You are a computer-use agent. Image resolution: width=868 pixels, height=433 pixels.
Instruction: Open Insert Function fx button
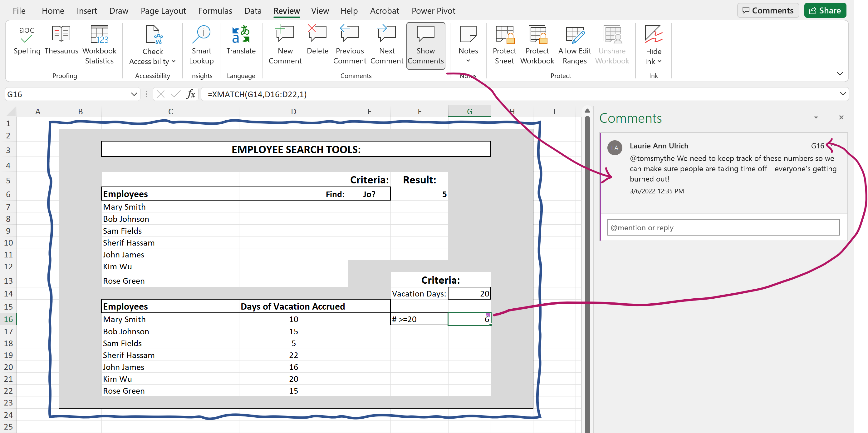(191, 94)
